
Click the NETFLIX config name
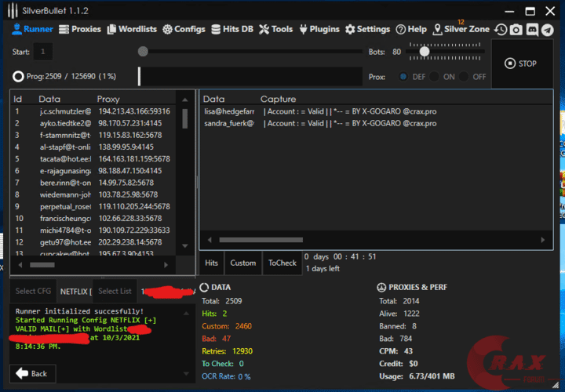(75, 292)
